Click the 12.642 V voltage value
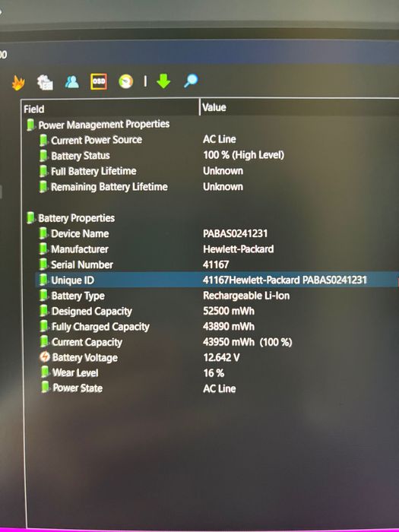Viewport: 399px width, 532px height. click(x=221, y=357)
